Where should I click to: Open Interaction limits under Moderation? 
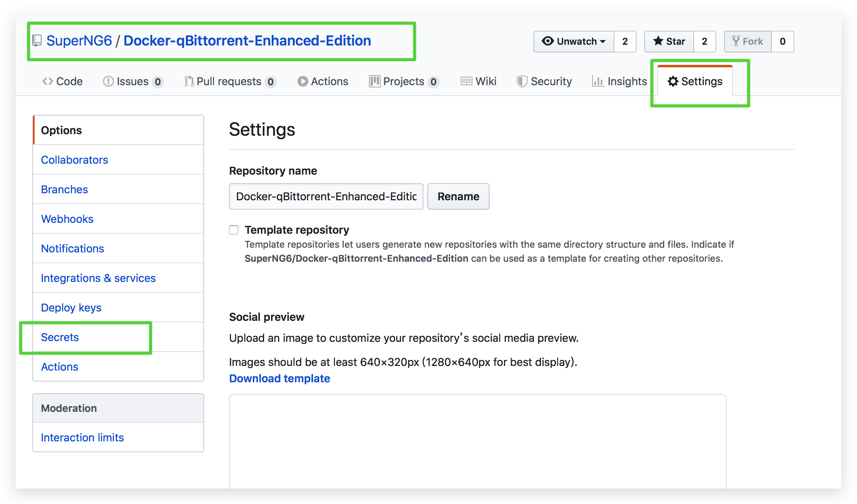118,437
